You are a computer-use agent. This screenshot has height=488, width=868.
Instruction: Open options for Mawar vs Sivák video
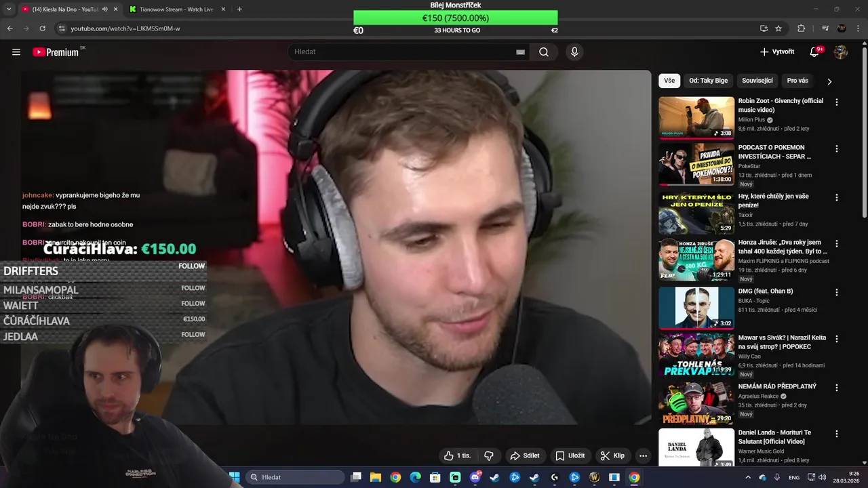836,339
